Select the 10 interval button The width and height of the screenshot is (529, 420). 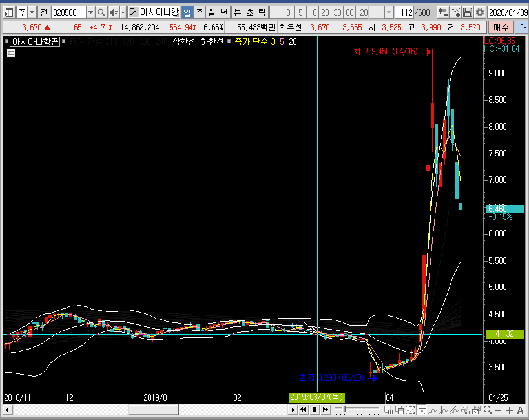pyautogui.click(x=313, y=13)
